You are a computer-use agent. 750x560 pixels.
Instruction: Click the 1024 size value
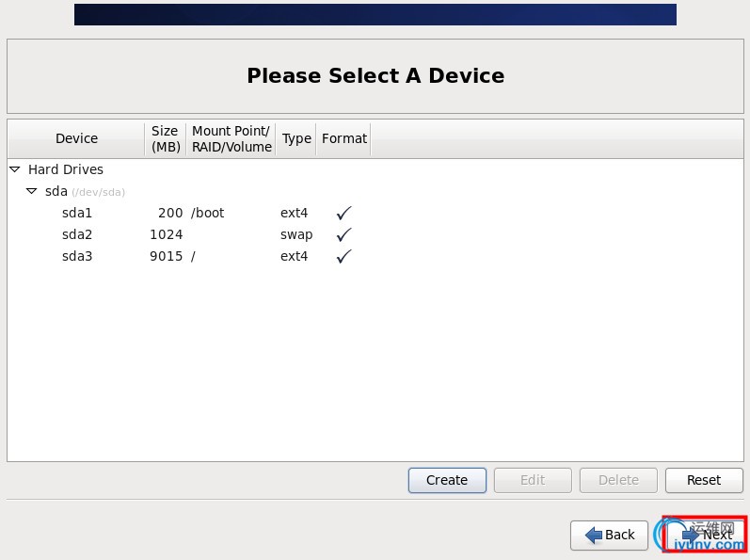point(166,234)
